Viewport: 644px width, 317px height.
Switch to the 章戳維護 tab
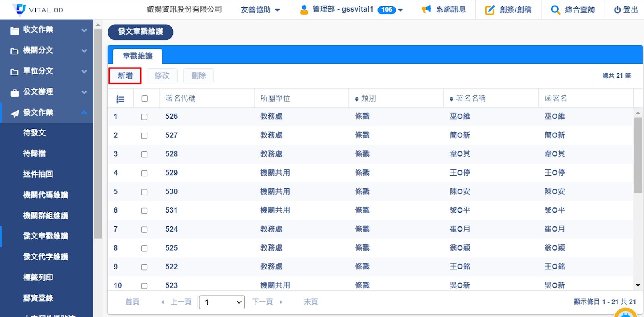[137, 56]
